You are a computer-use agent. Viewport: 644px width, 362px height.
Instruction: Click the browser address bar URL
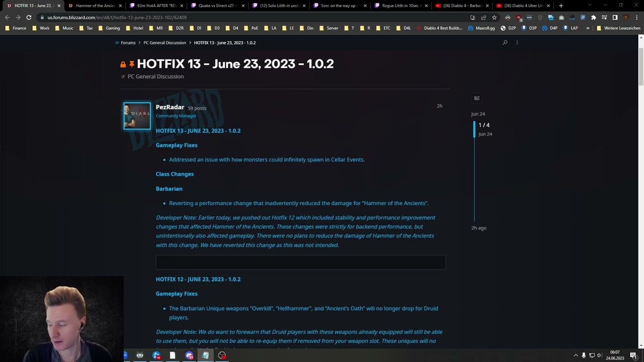[x=117, y=18]
